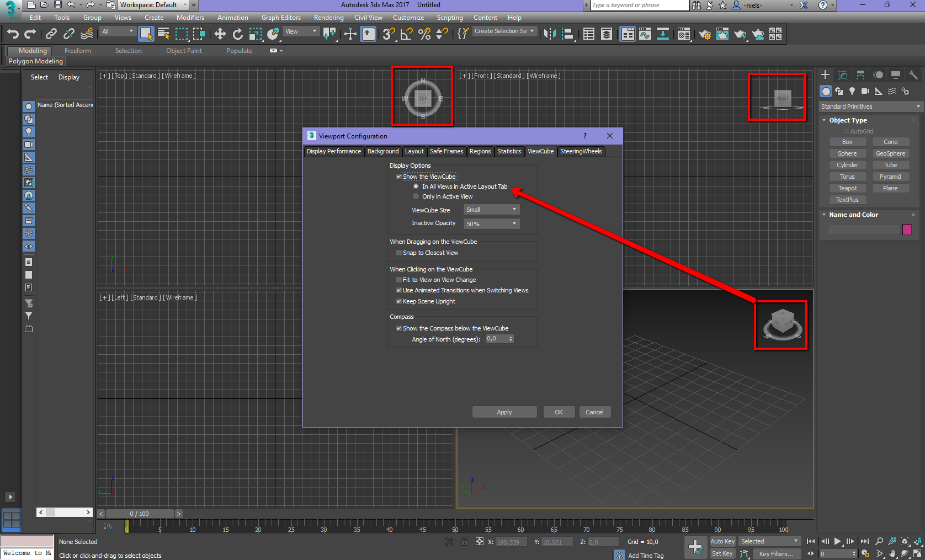Open the Inactive Opacity dropdown

click(x=491, y=223)
